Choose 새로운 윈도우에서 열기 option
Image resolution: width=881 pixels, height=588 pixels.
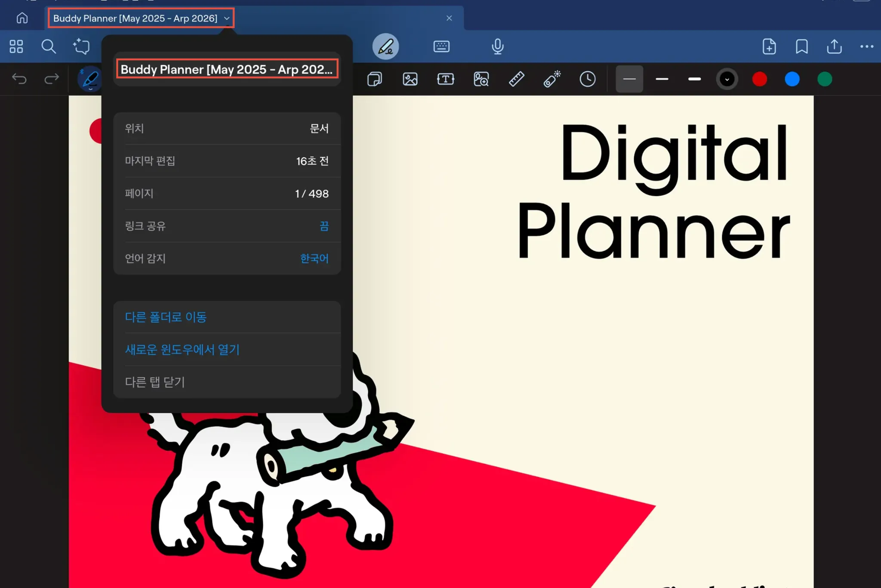tap(182, 349)
